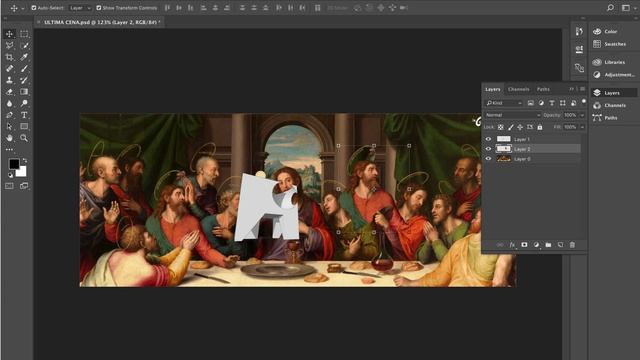Select the Pen tool
The width and height of the screenshot is (640, 360).
coord(9,115)
